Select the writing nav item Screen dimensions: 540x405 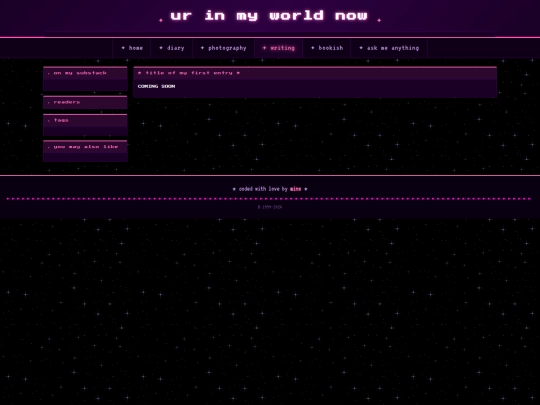(x=278, y=48)
